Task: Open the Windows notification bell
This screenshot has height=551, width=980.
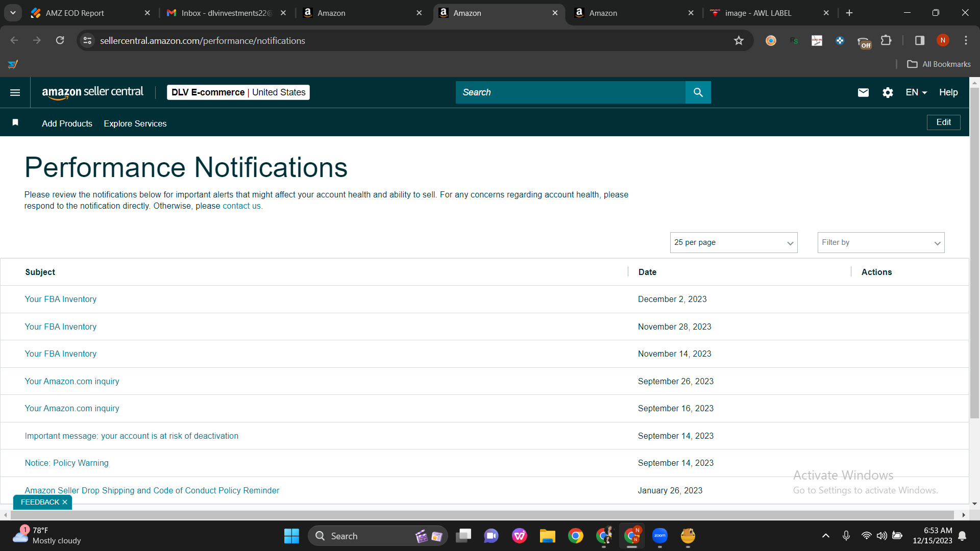Action: point(962,536)
